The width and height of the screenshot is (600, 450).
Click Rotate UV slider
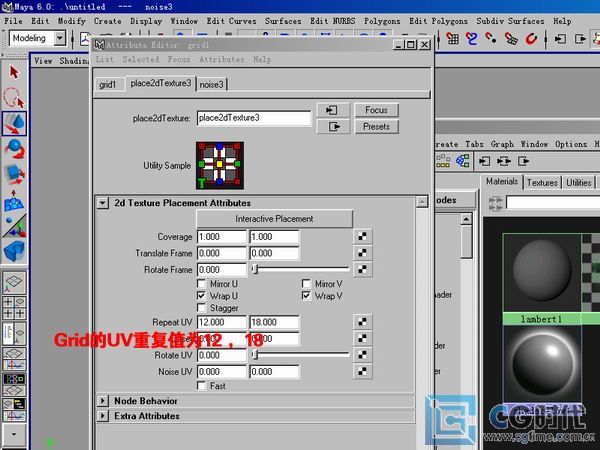point(301,355)
